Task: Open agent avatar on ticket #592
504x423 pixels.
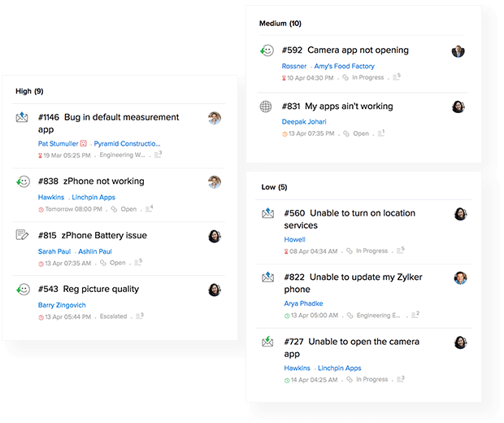Action: pos(458,51)
